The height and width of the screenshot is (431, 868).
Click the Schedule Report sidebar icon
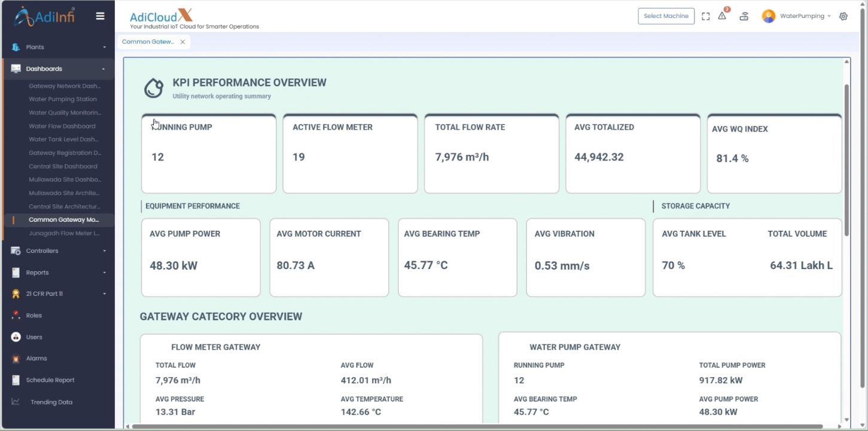pyautogui.click(x=16, y=380)
